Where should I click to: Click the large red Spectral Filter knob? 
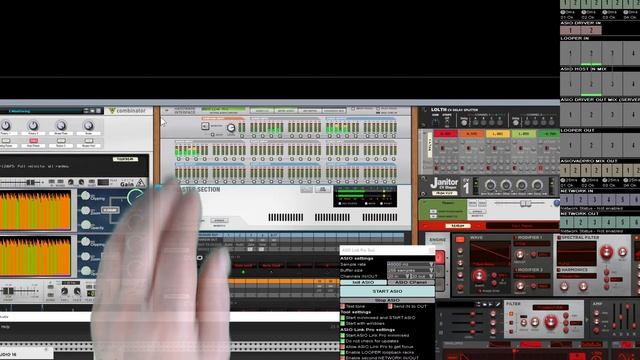tap(606, 252)
